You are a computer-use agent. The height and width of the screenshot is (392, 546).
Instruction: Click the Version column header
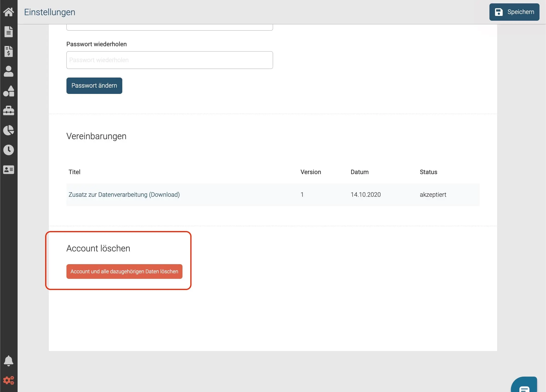pos(311,172)
